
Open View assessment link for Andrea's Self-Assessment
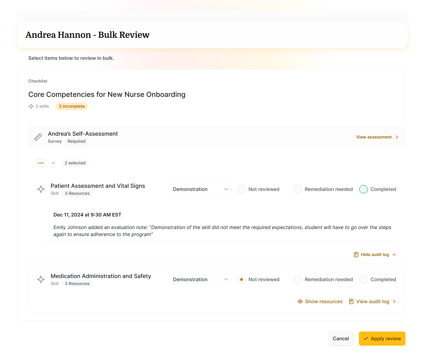click(x=377, y=137)
